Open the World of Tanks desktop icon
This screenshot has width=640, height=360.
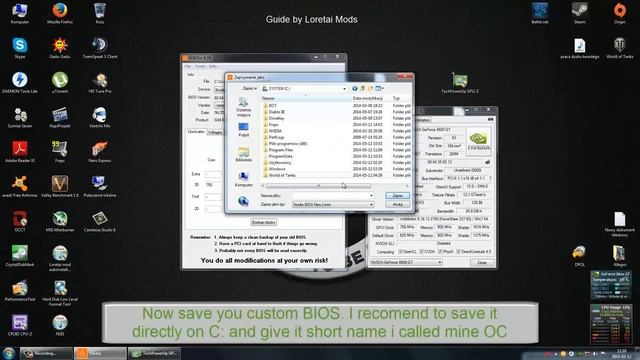coord(620,48)
